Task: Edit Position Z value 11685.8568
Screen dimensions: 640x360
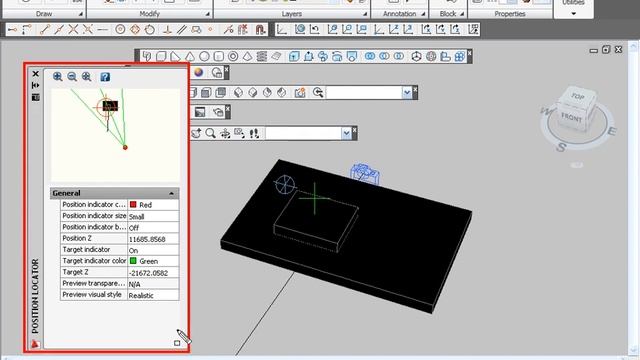Action: [153, 239]
